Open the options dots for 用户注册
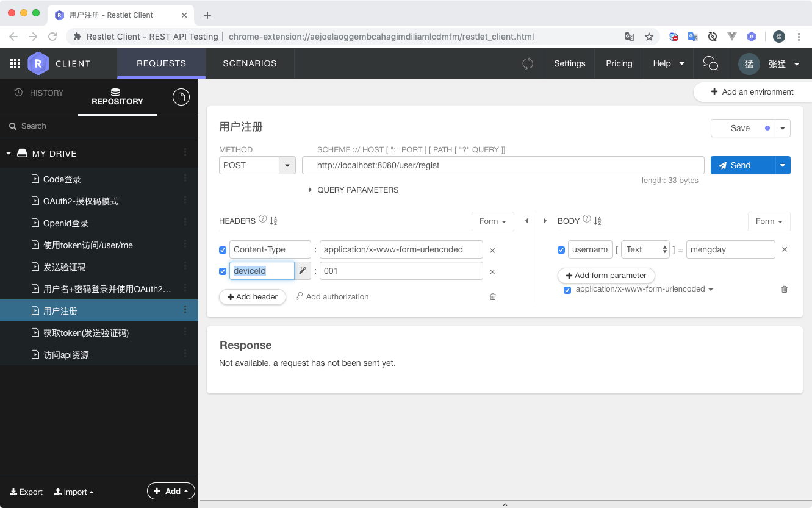 coord(185,310)
